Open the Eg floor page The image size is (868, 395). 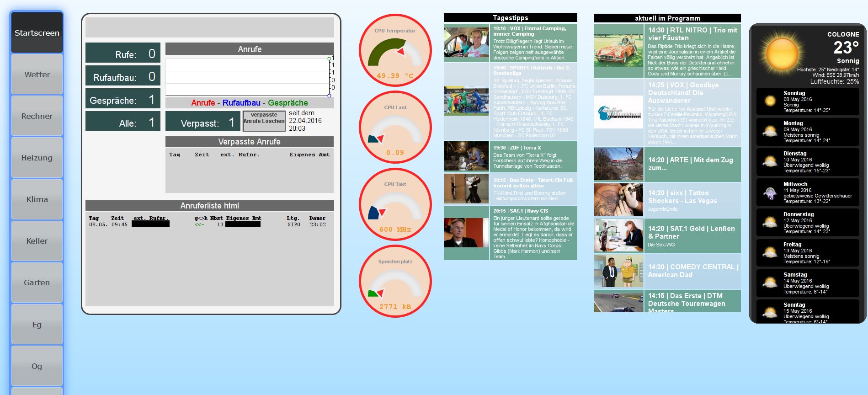click(x=37, y=325)
